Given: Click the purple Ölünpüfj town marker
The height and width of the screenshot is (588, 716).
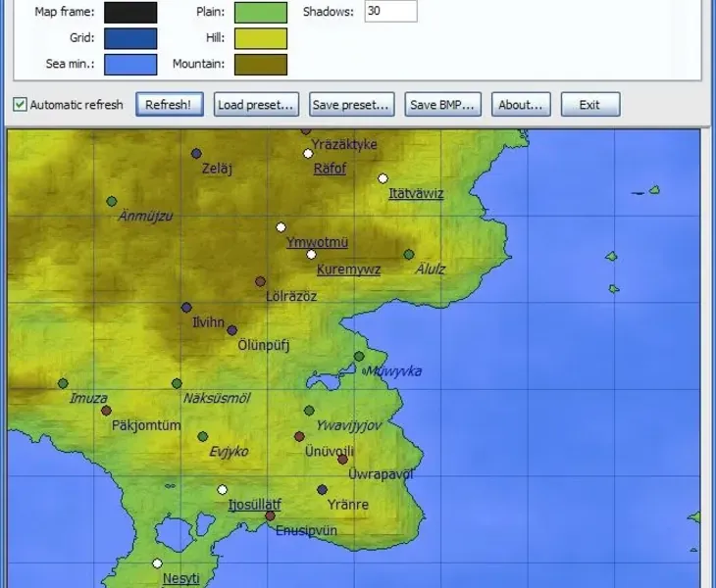Looking at the screenshot, I should [x=232, y=330].
